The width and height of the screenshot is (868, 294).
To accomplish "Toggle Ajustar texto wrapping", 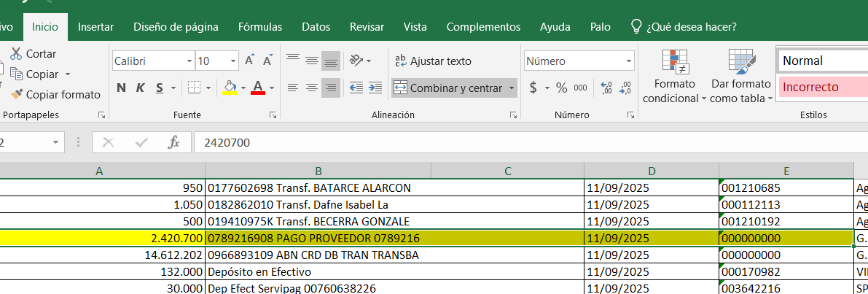I will click(x=433, y=61).
